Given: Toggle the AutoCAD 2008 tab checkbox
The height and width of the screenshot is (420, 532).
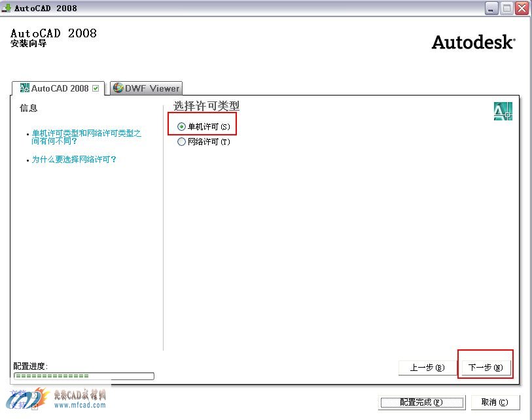Looking at the screenshot, I should coord(96,88).
